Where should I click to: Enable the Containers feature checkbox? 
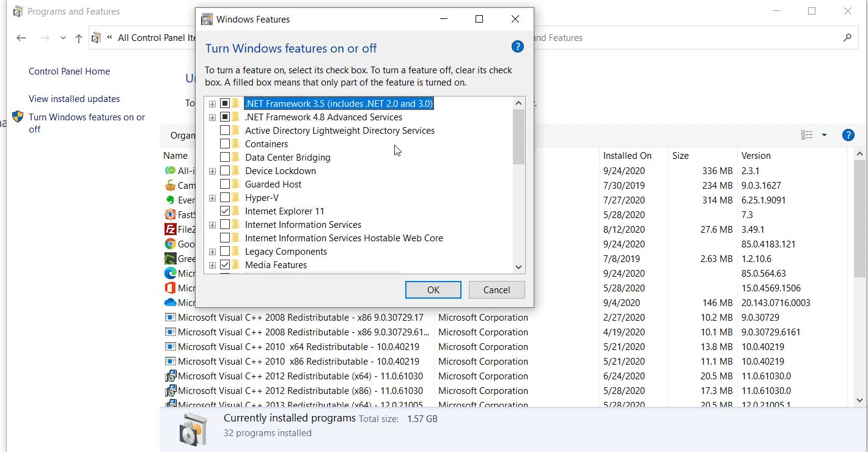[225, 144]
